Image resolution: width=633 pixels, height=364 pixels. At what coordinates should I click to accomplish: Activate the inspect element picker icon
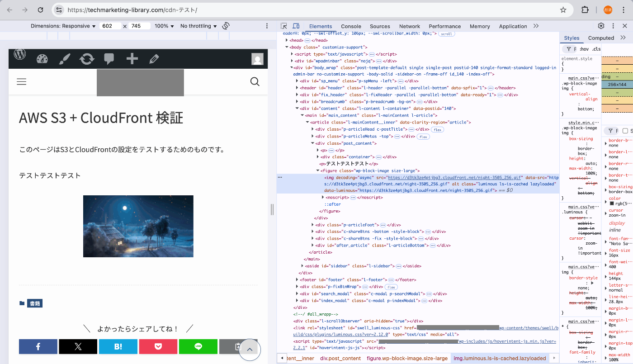click(x=283, y=26)
